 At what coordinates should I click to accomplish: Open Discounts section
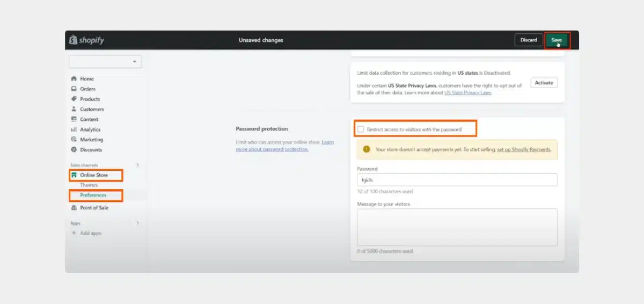91,150
